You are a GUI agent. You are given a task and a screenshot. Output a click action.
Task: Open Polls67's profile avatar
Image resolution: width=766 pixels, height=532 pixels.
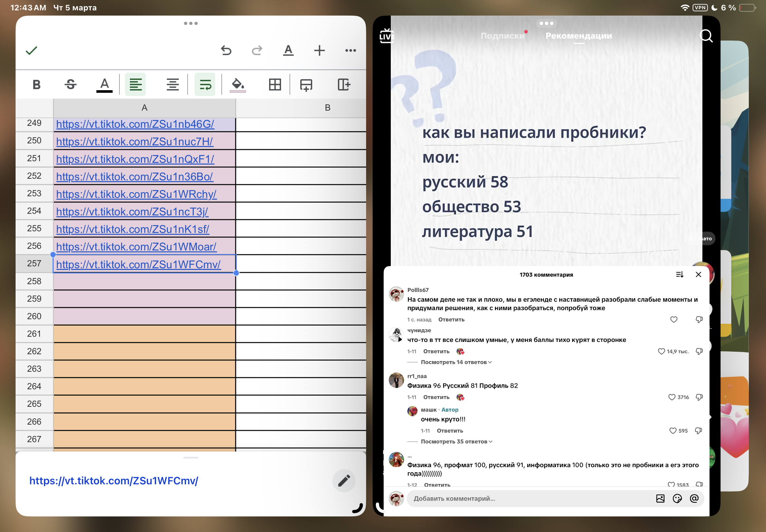click(x=397, y=294)
